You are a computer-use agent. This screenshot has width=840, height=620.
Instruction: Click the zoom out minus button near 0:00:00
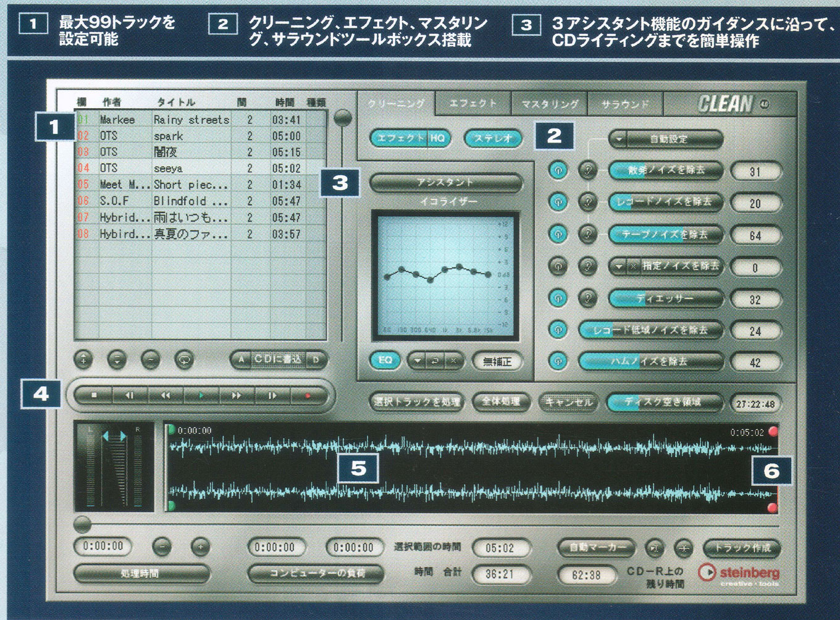[162, 547]
